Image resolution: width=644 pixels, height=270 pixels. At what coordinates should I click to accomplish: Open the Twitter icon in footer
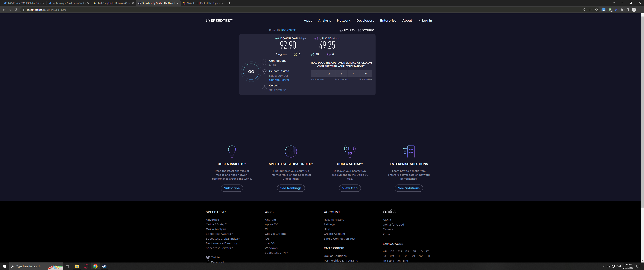[x=208, y=257]
